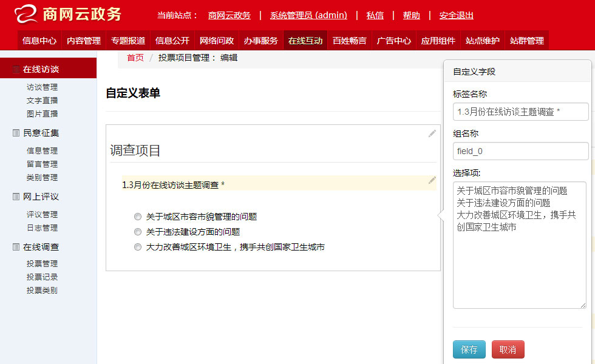This screenshot has height=364, width=595.
Task: Expand the 在线调查 sidebar section
Action: coord(41,248)
